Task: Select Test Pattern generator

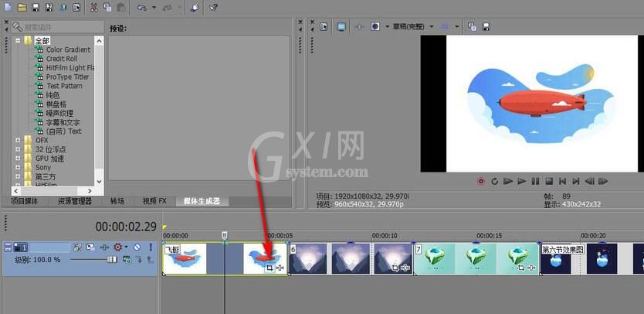Action: (64, 86)
